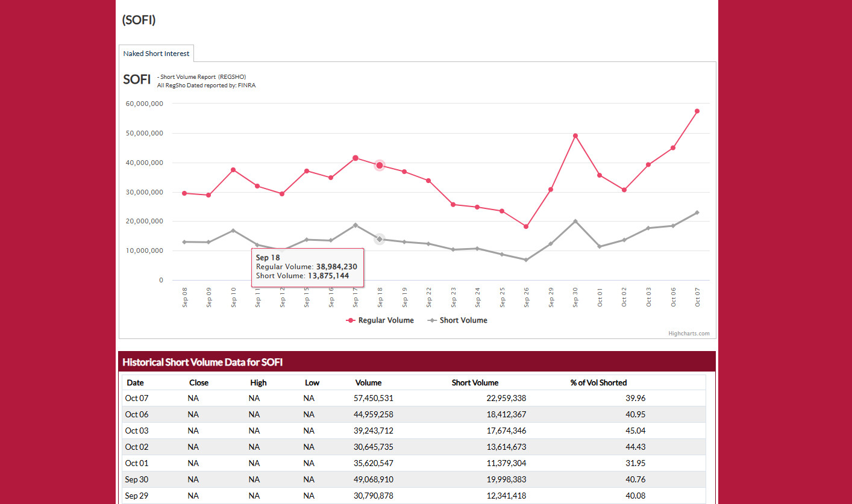Click the Historical Short Volume Data heading
Screen dimensions: 852x504
coord(202,362)
